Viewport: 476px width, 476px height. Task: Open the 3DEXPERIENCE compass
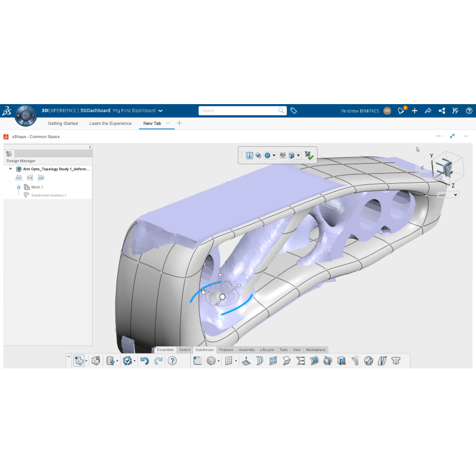pos(25,114)
